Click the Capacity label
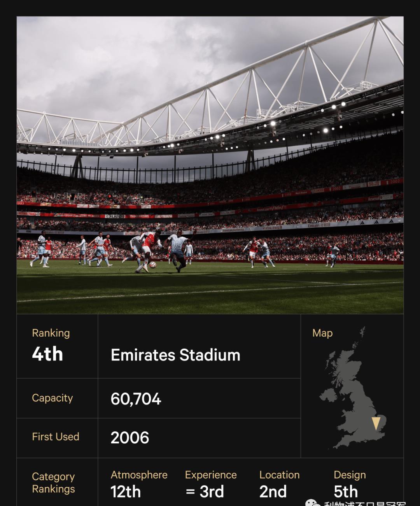Screen dimensions: 420x506 (x=52, y=398)
